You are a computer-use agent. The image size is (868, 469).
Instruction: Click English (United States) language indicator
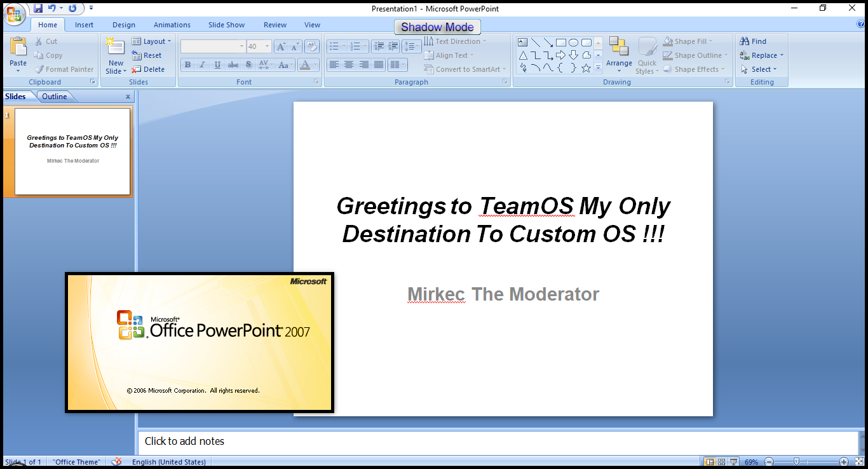169,462
